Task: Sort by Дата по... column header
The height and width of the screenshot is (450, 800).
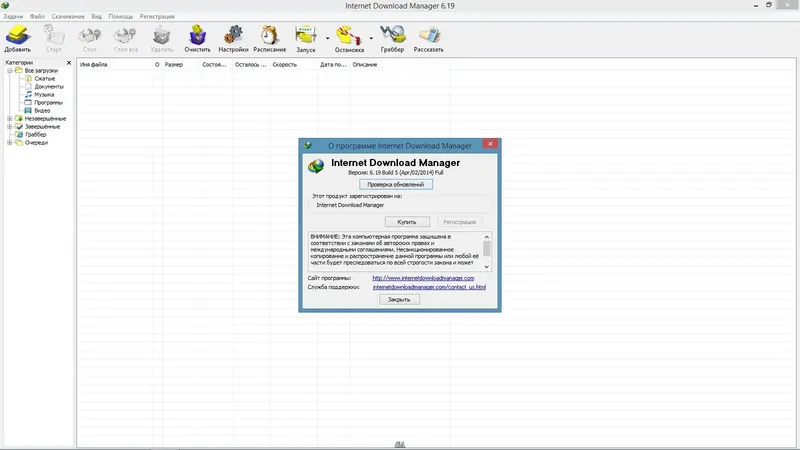Action: tap(334, 65)
